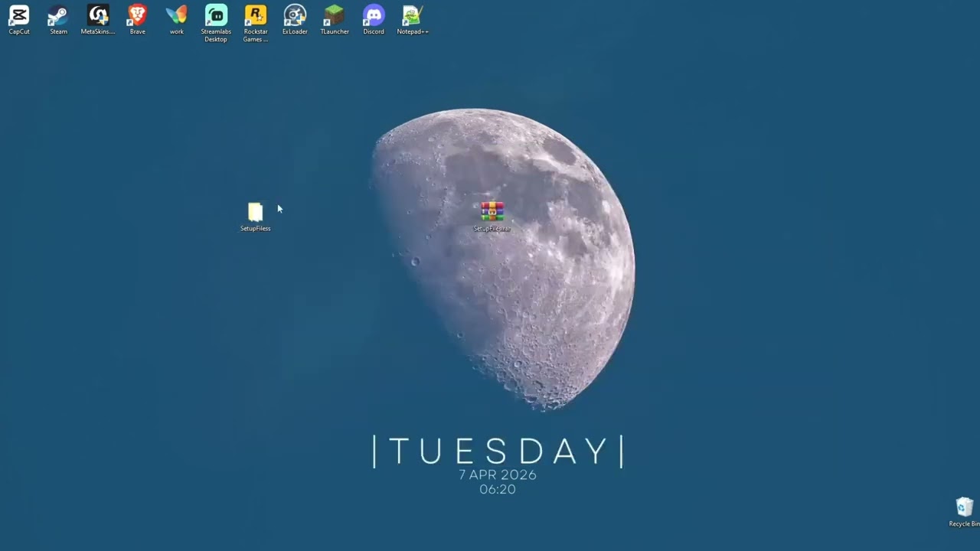980x551 pixels.
Task: Select the MetaSkins shortcut icon
Action: point(98,15)
